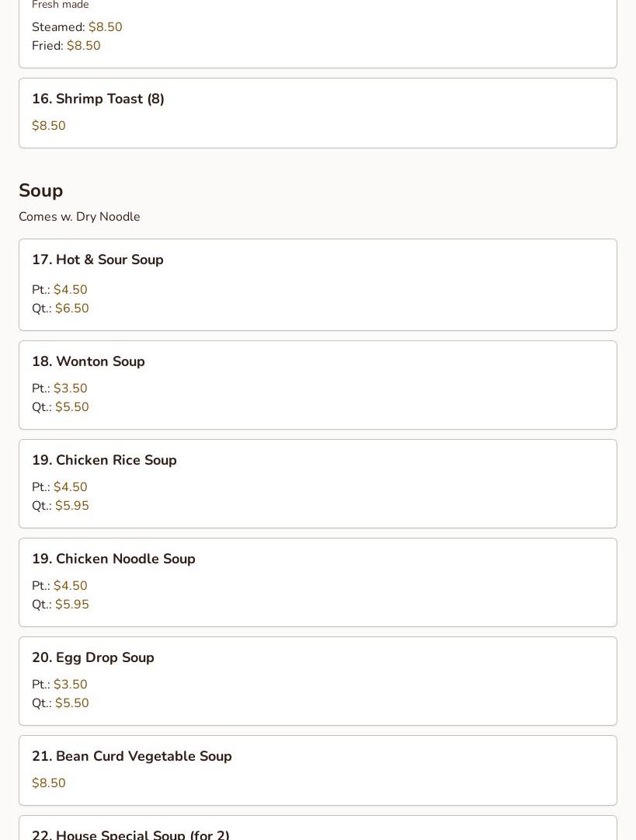Choose Hot & Sour Soup pint $4.50
This screenshot has width=636, height=840.
click(x=70, y=290)
